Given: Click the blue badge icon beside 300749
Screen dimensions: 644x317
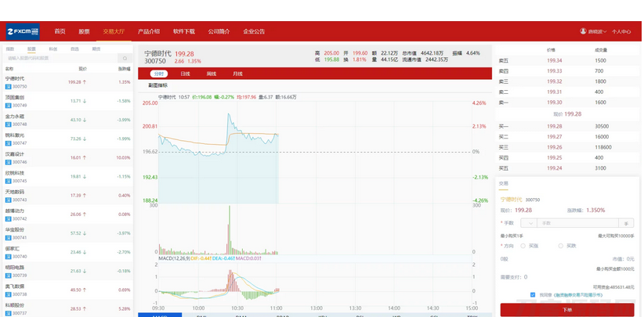Looking at the screenshot, I should pos(9,106).
